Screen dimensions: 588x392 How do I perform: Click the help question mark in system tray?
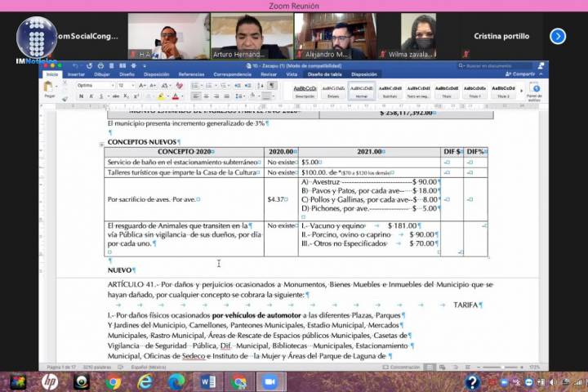[472, 382]
